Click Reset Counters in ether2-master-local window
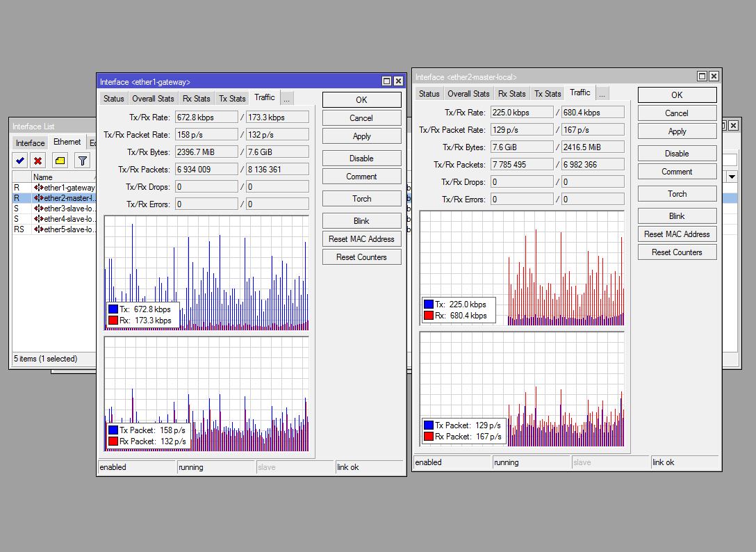This screenshot has width=756, height=552. click(x=677, y=252)
